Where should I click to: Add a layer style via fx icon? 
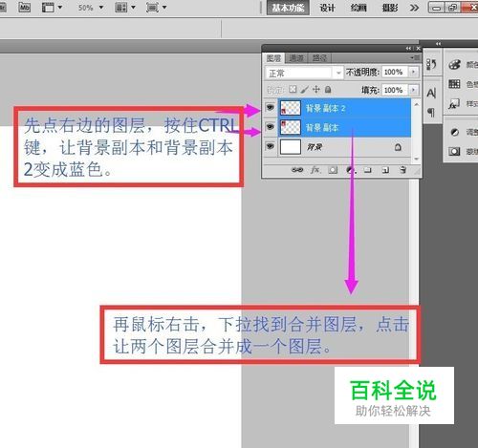coord(315,170)
